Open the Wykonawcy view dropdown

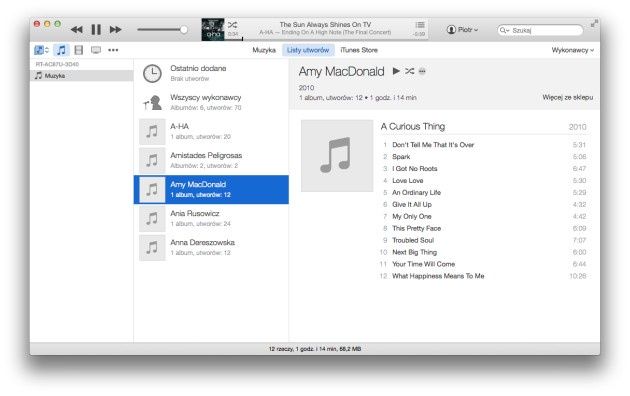pos(573,50)
